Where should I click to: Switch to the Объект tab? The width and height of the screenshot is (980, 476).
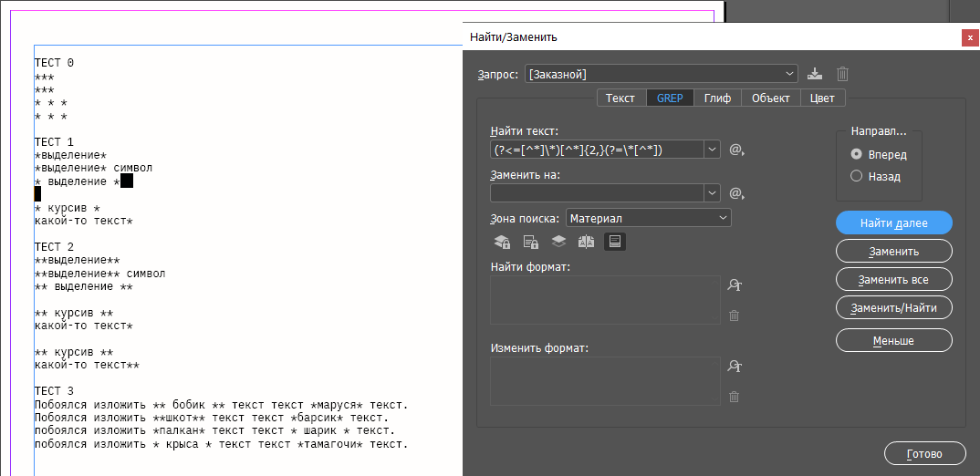pos(770,98)
